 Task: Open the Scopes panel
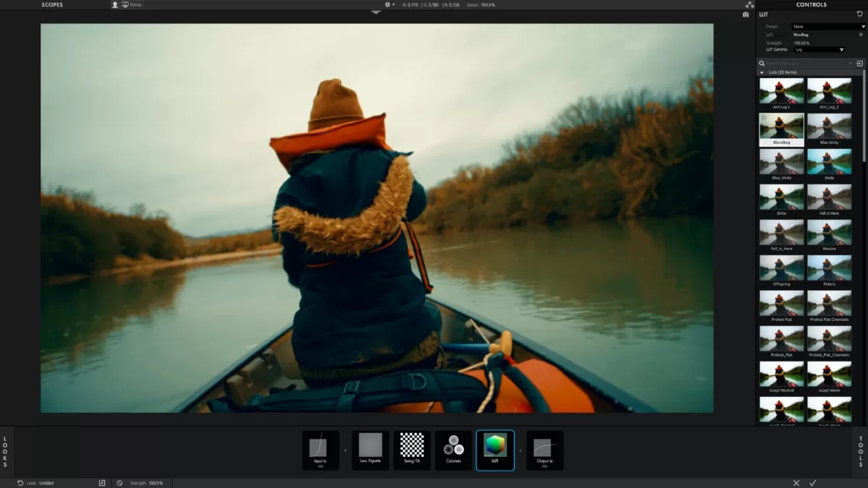(52, 4)
